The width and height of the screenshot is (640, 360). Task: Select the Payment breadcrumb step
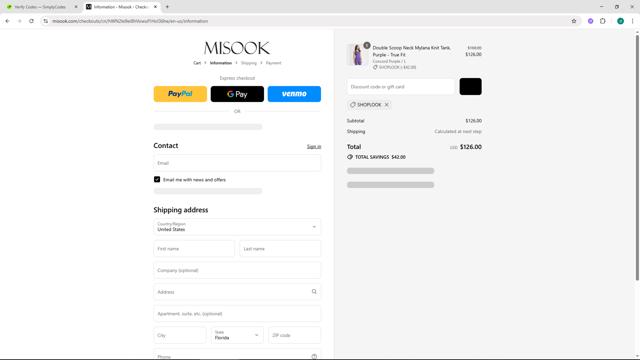point(273,63)
